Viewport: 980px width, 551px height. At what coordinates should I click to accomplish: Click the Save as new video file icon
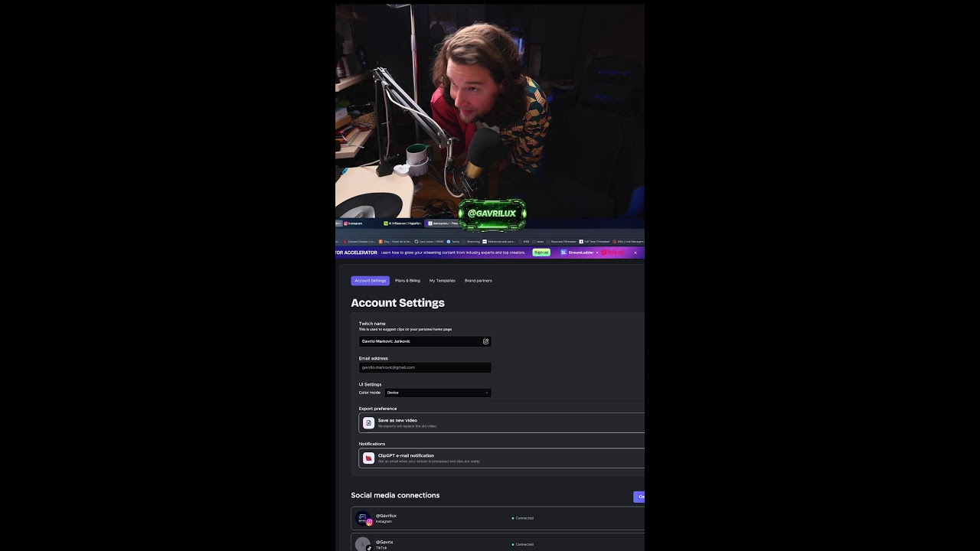coord(368,422)
